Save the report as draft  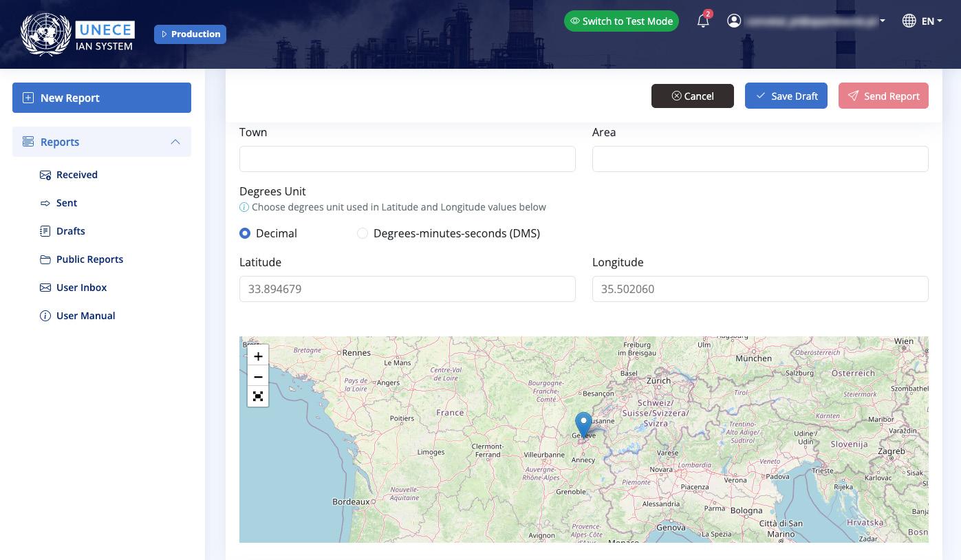(786, 96)
